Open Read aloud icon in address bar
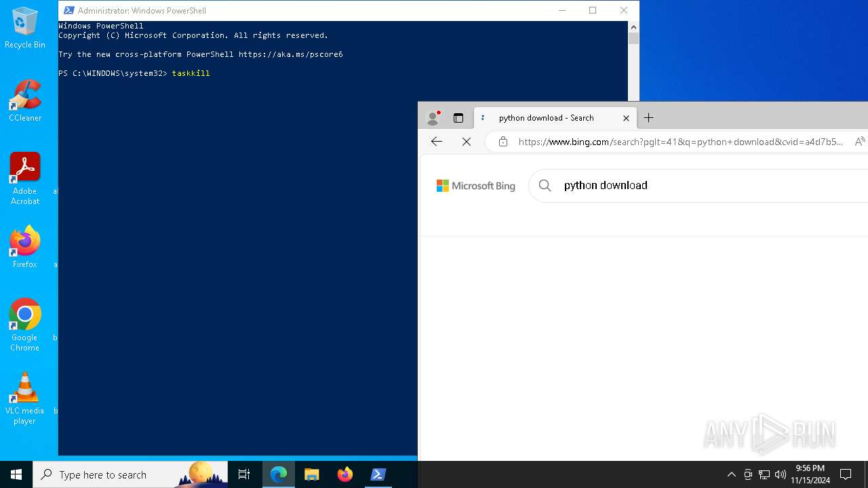This screenshot has width=868, height=488. tap(859, 142)
